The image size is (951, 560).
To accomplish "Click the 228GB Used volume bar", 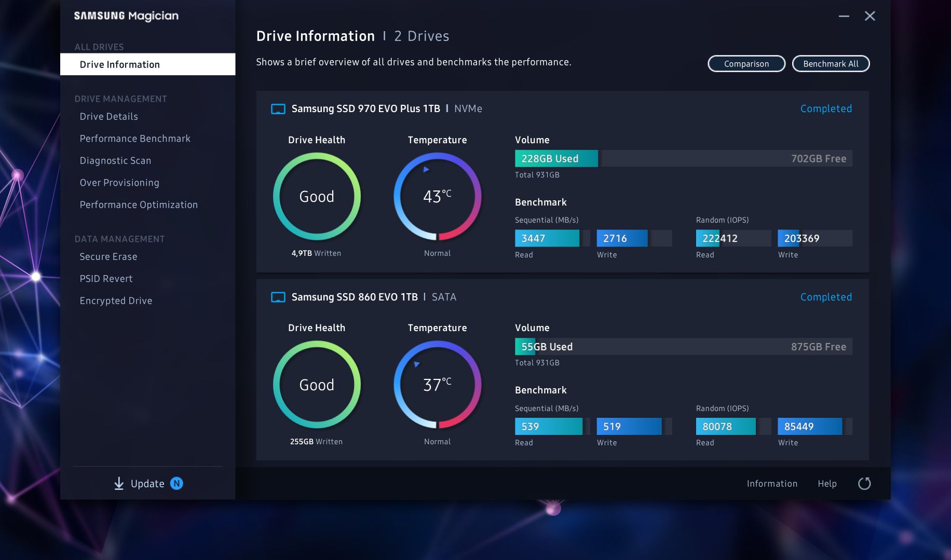I will [556, 159].
